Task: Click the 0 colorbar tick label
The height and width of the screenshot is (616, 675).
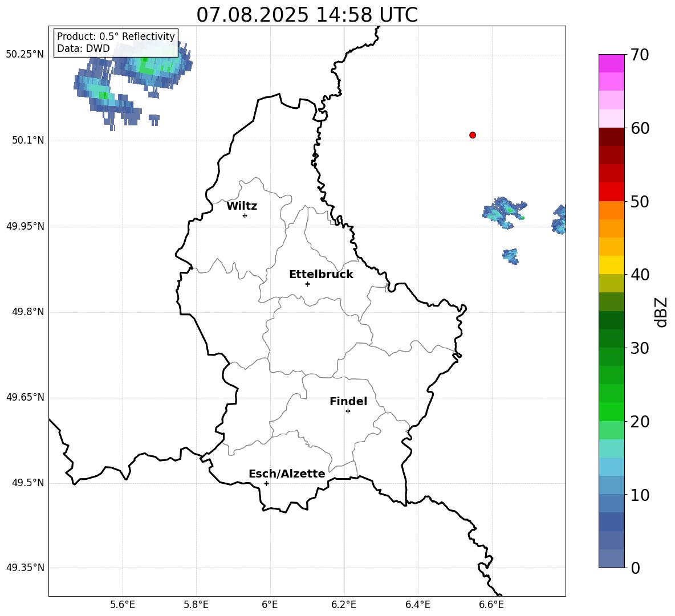Action: 636,568
